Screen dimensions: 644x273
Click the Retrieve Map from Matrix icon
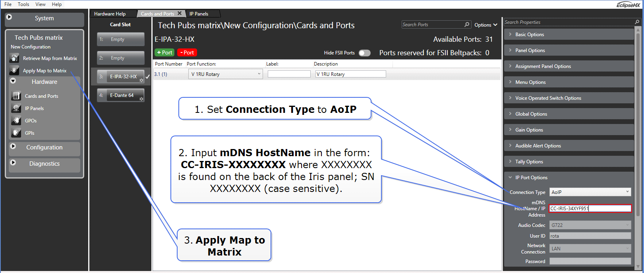click(14, 58)
